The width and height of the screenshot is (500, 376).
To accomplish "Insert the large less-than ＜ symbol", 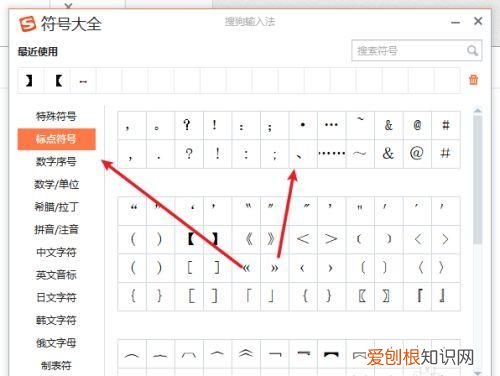I will [303, 239].
